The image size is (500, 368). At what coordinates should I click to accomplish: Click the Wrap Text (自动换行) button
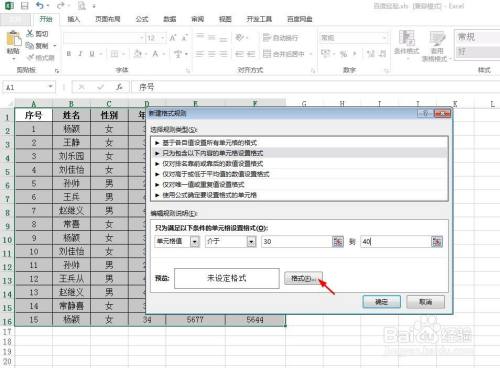click(281, 38)
